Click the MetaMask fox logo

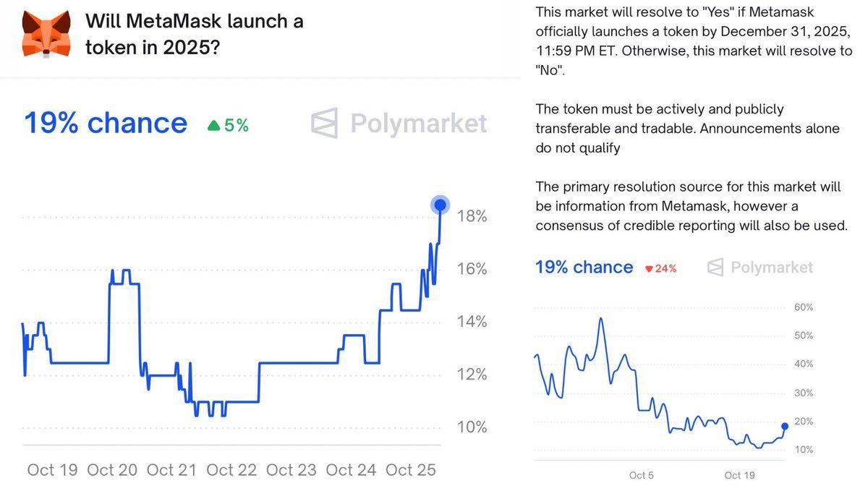tap(46, 34)
